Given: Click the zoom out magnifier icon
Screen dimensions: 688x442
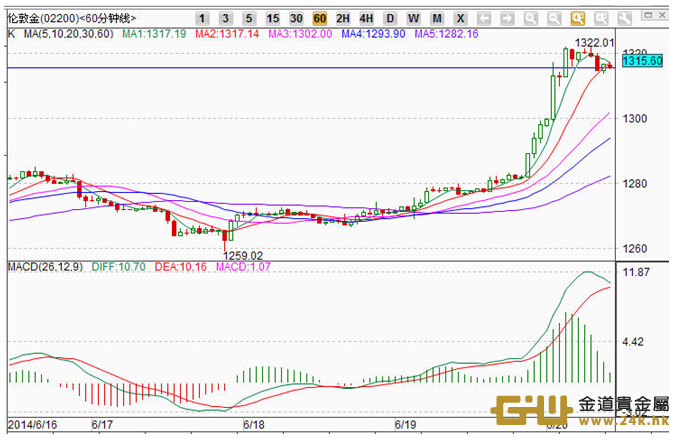Looking at the screenshot, I should [x=553, y=19].
